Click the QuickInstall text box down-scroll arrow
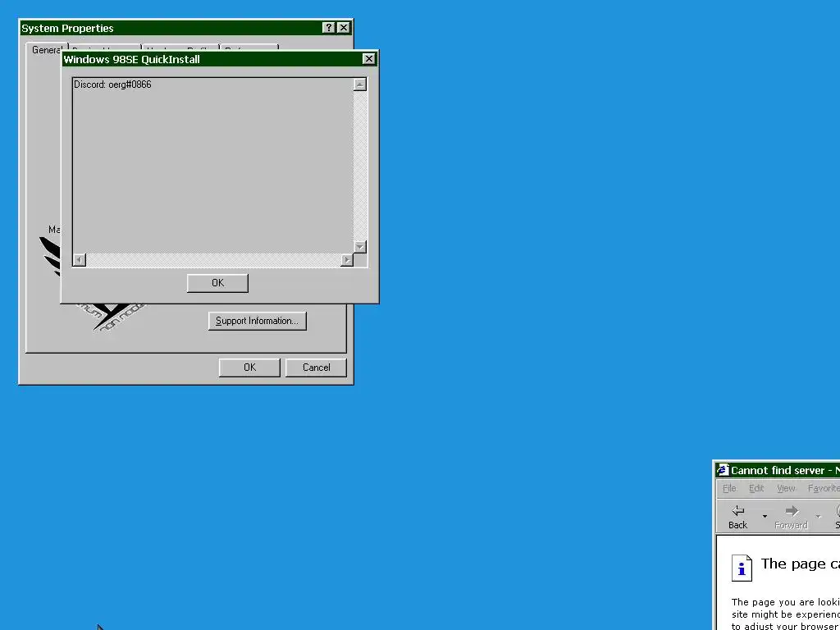The image size is (840, 630). pos(360,246)
